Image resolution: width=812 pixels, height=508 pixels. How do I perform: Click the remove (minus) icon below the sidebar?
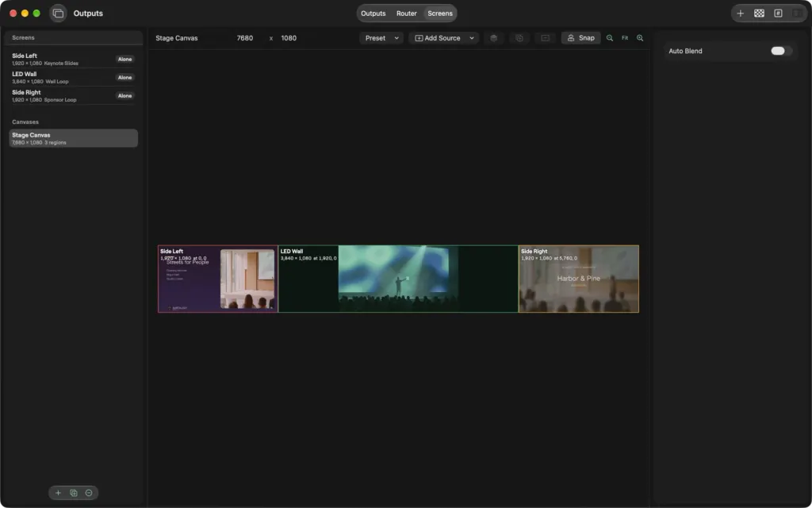[89, 492]
